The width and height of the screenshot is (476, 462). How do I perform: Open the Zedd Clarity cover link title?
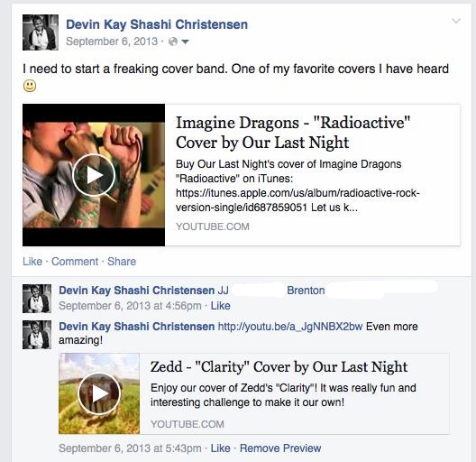pyautogui.click(x=279, y=367)
